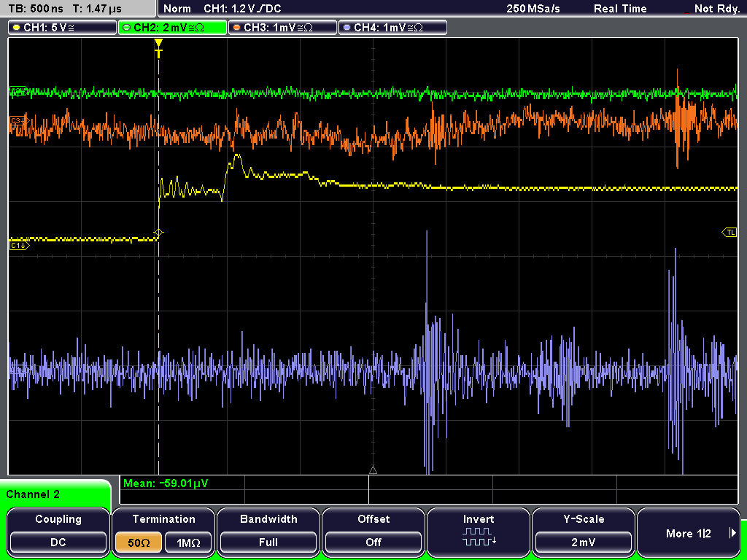The image size is (747, 560).
Task: Open the Coupling DC setting
Action: coord(58,531)
